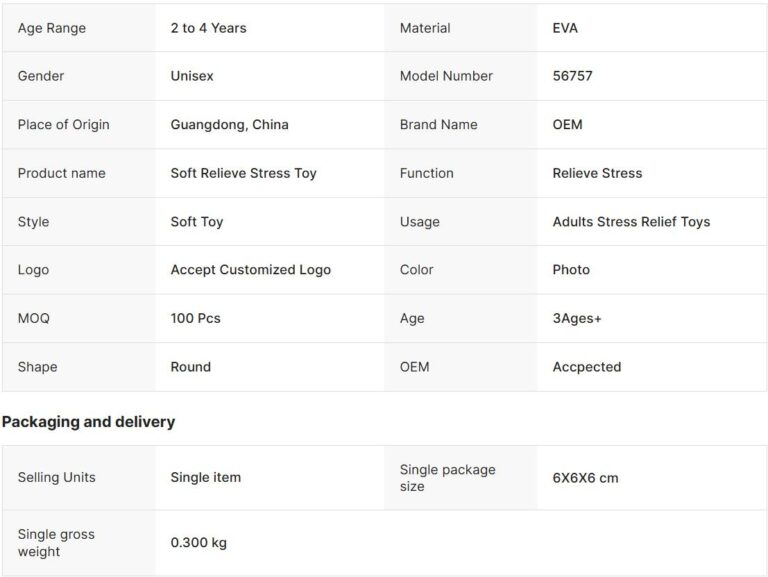Click the Material value EVA
This screenshot has width=768, height=577.
click(x=565, y=28)
